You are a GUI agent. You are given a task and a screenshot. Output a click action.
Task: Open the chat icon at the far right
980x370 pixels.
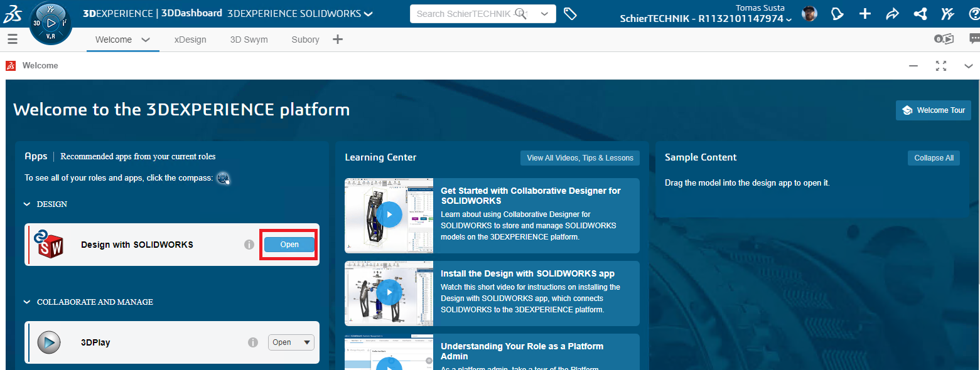974,40
